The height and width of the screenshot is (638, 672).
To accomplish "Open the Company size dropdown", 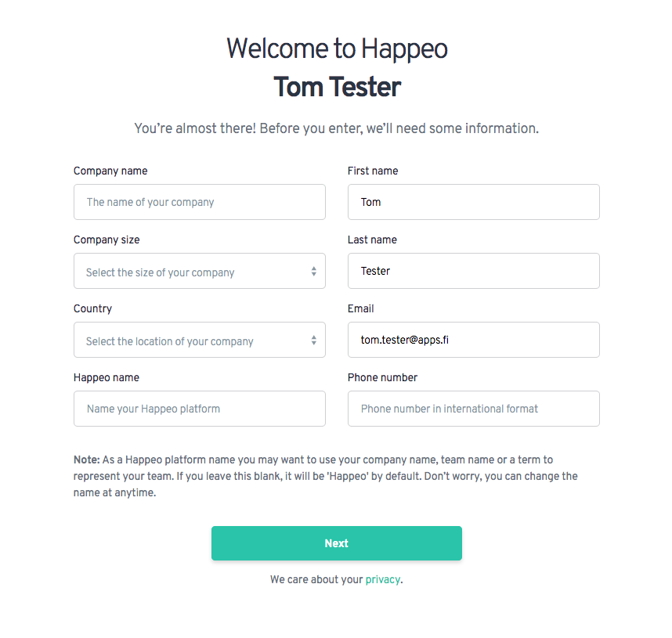I will (x=199, y=272).
